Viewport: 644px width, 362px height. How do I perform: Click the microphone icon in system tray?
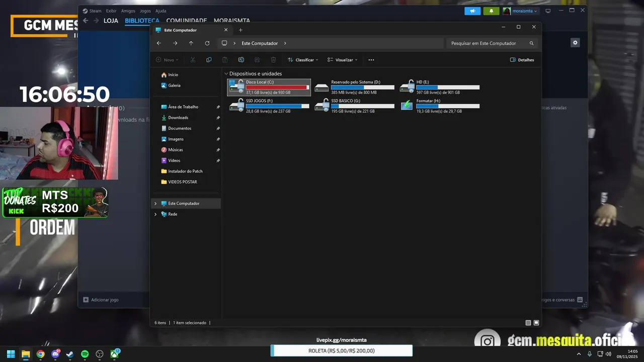(x=590, y=354)
